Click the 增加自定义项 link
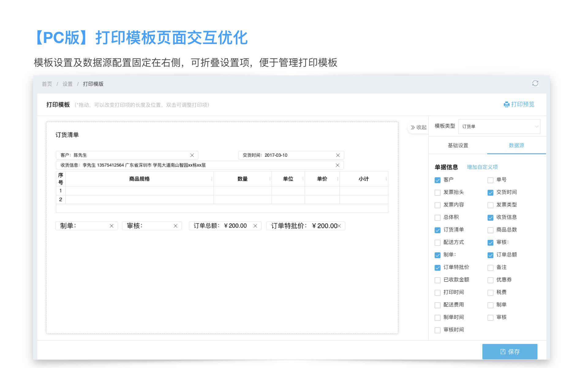The height and width of the screenshot is (368, 588). pos(482,167)
